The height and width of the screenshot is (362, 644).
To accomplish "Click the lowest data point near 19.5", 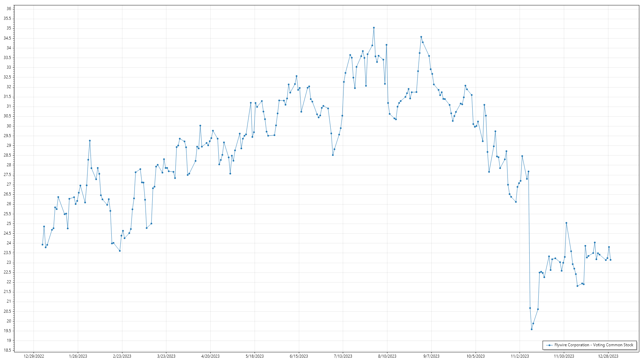I will coord(532,329).
